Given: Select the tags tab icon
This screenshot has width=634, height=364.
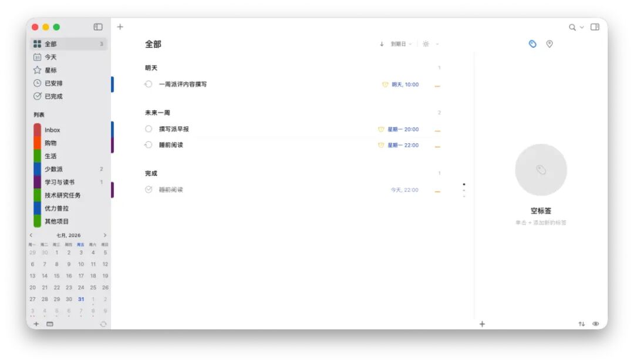Looking at the screenshot, I should click(532, 43).
